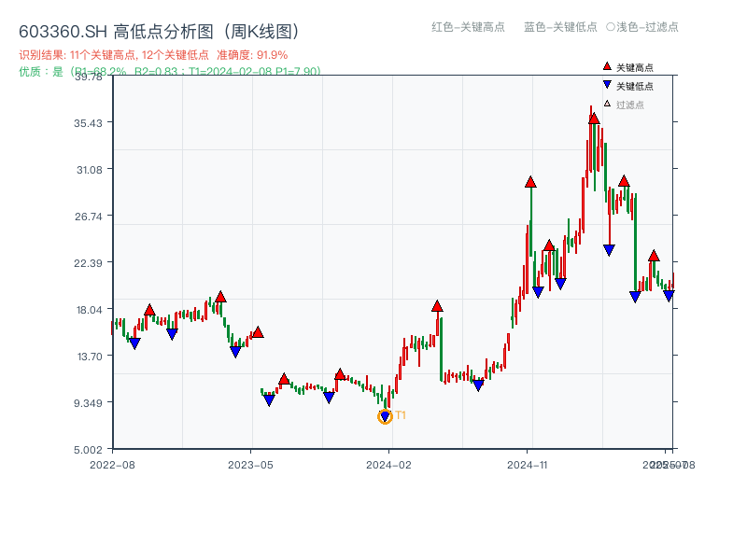
Task: Select the blue low marker under the 2024 consolidation before the rally
Action: click(478, 385)
